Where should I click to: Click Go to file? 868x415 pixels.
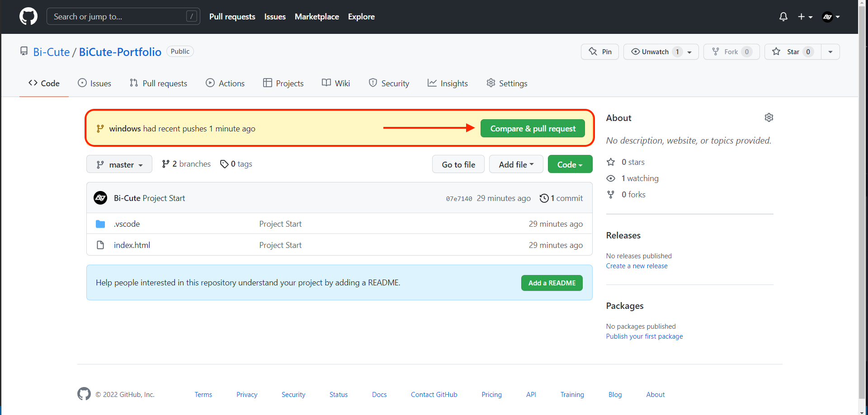click(x=458, y=164)
